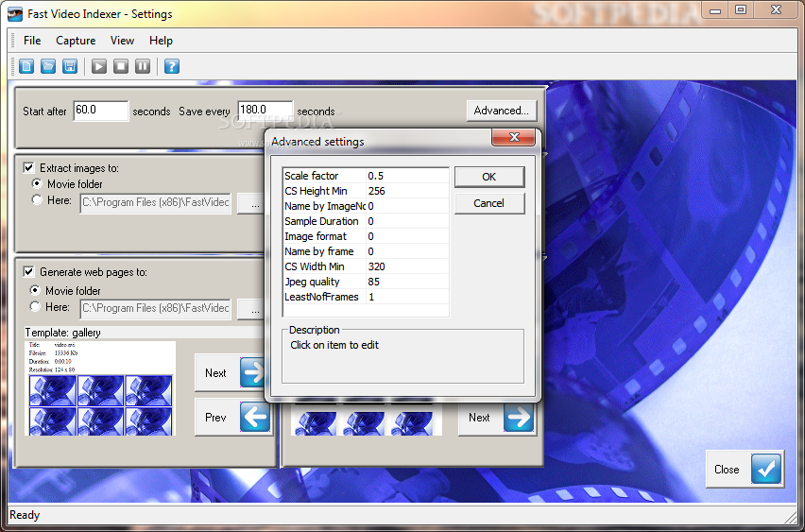The image size is (805, 532).
Task: Confirm Advanced settings with OK
Action: click(488, 177)
